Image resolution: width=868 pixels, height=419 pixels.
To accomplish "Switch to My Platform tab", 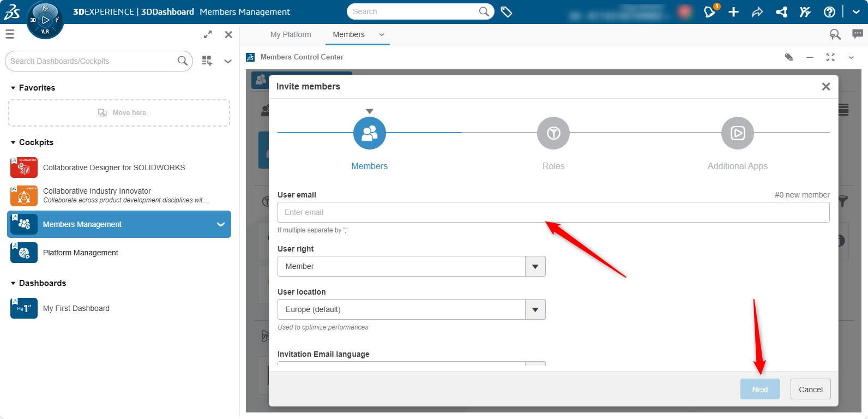I will tap(291, 34).
